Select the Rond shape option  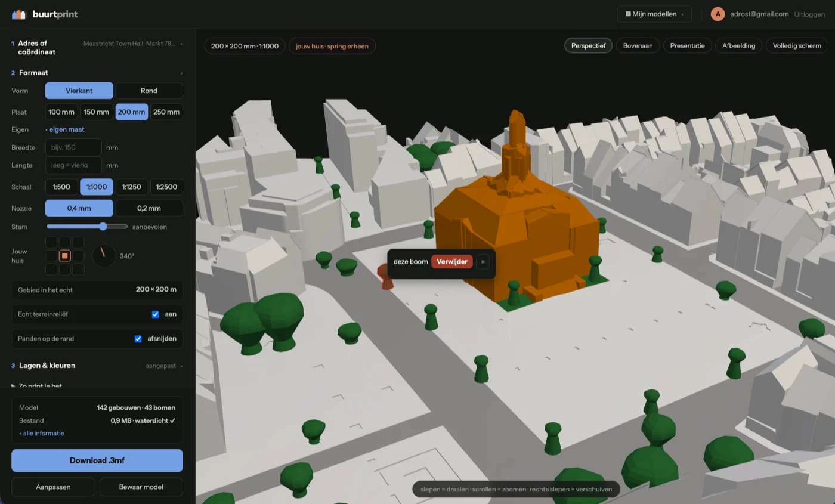point(149,91)
